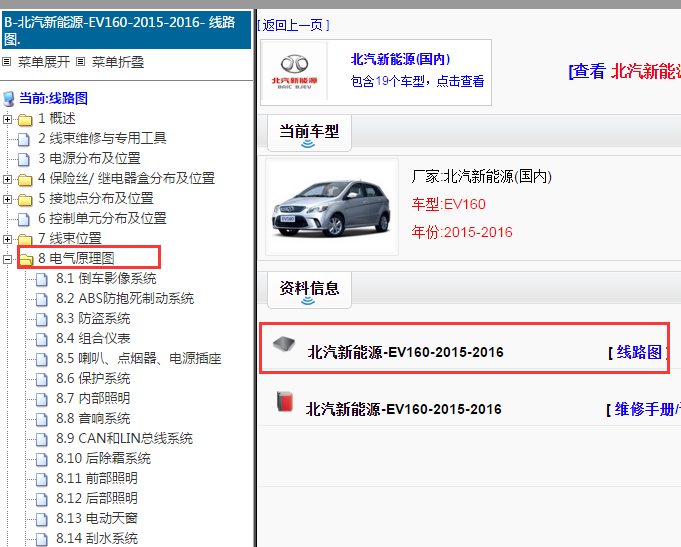The width and height of the screenshot is (681, 547).
Task: Click the 菜单展开 expand-all icon
Action: click(x=7, y=62)
